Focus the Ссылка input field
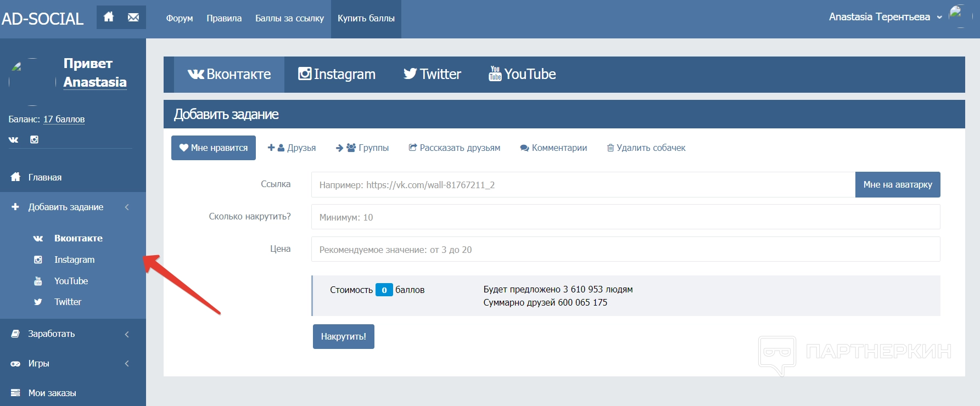 [x=583, y=185]
